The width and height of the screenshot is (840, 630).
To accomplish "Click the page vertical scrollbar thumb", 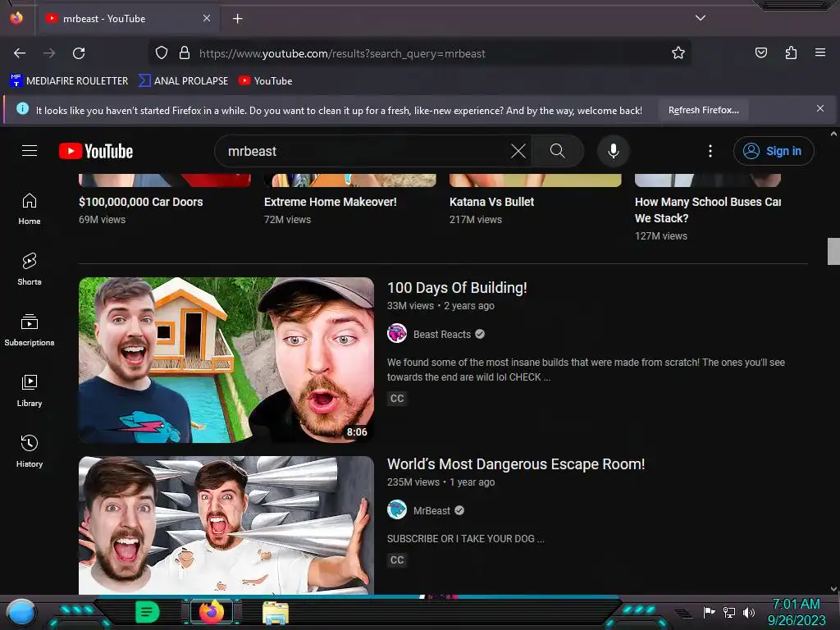I will [x=833, y=251].
